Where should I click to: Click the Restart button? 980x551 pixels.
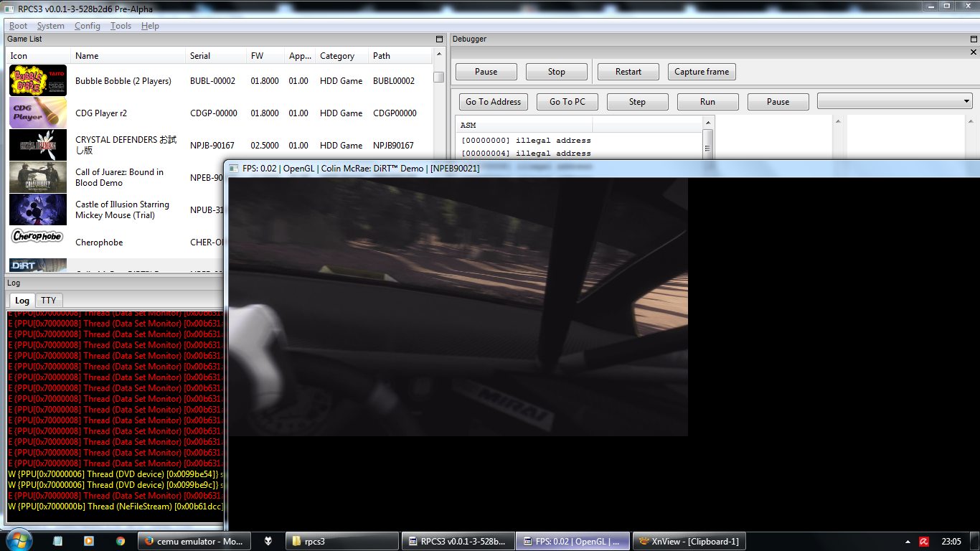click(628, 72)
